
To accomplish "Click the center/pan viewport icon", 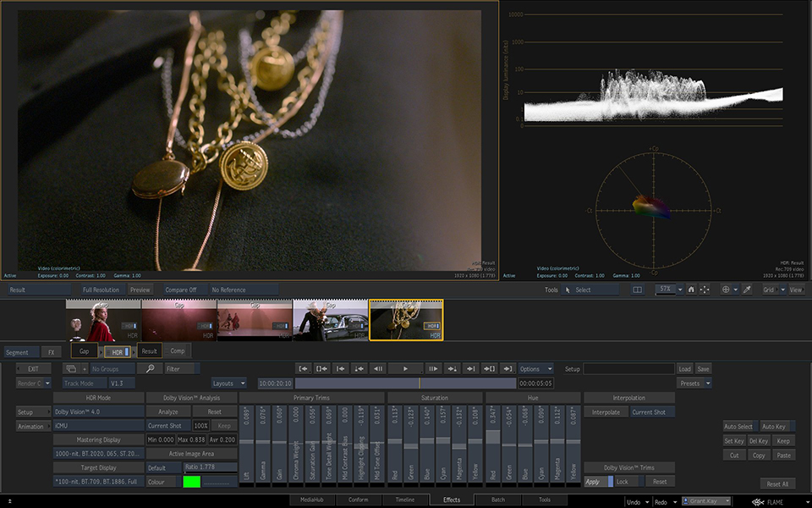I will (705, 290).
